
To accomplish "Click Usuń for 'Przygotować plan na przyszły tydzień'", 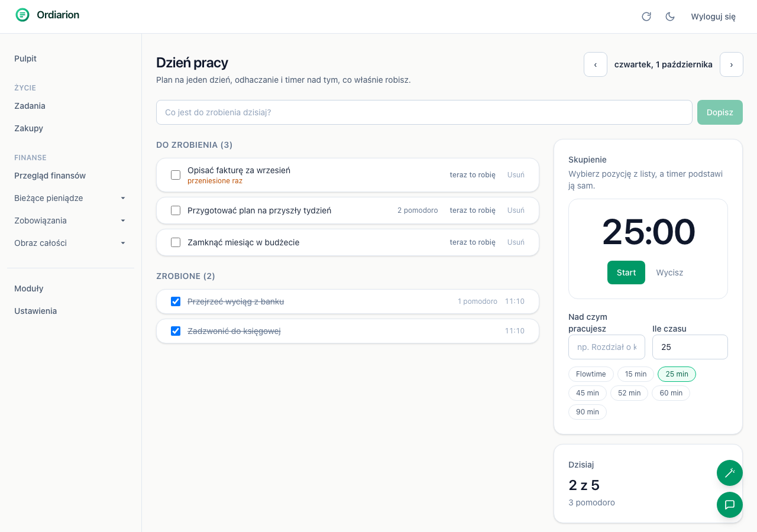I will 516,210.
